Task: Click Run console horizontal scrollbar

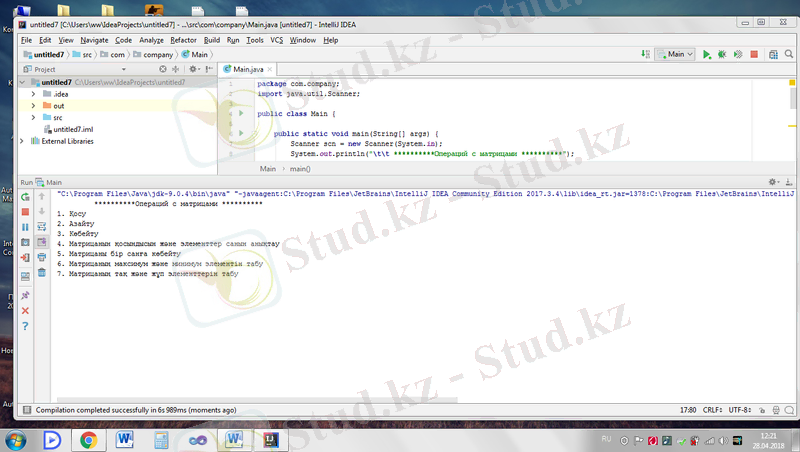Action: click(x=257, y=400)
